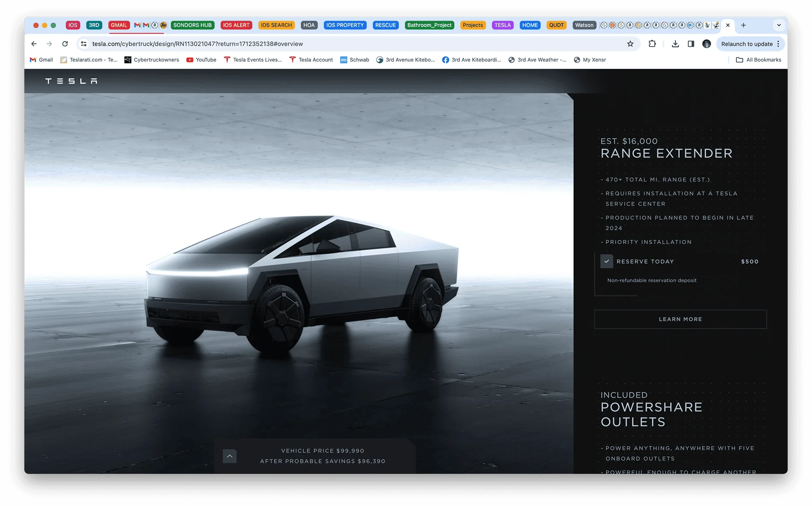Open the Tesla Account bookmark
This screenshot has height=506, width=812.
tap(311, 60)
